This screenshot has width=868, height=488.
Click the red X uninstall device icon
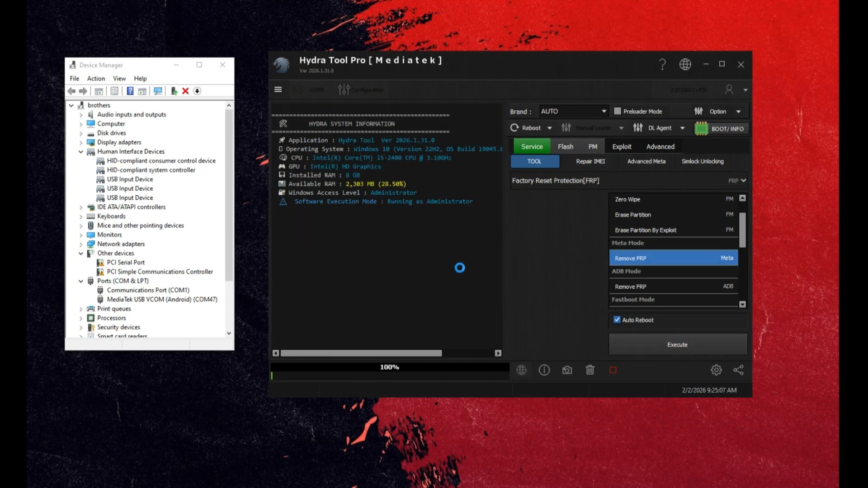[x=185, y=91]
